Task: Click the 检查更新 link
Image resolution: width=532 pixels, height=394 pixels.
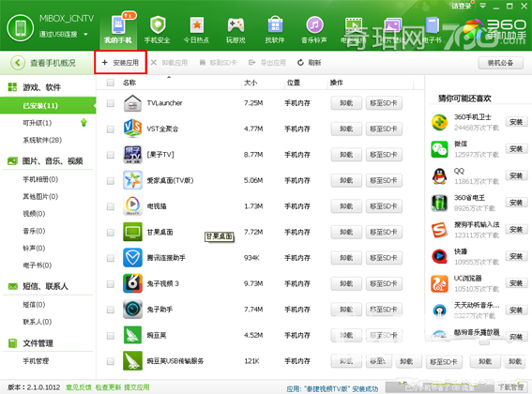Action: pyautogui.click(x=108, y=387)
